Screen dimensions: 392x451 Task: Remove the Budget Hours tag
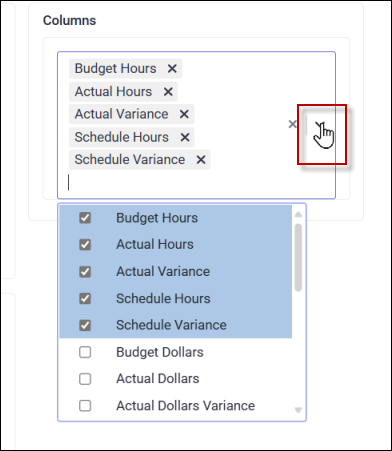coord(172,69)
